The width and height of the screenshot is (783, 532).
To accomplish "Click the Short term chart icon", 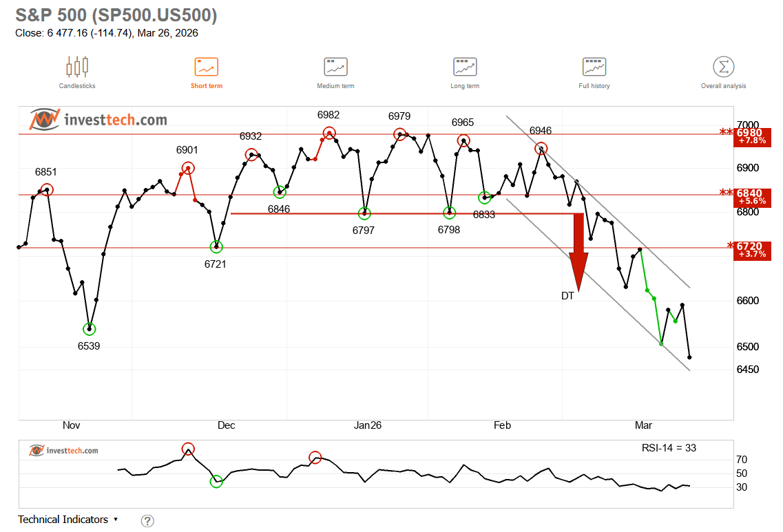I will (206, 67).
